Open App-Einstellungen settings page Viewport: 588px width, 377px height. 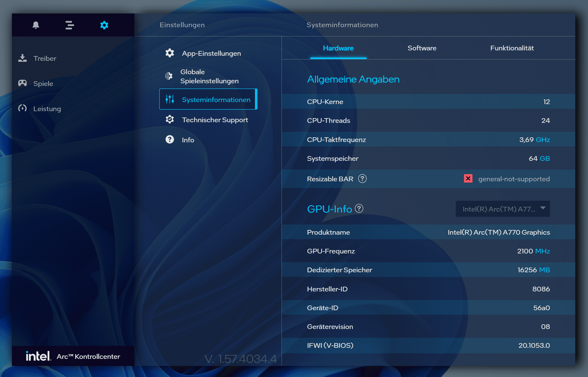click(x=211, y=53)
